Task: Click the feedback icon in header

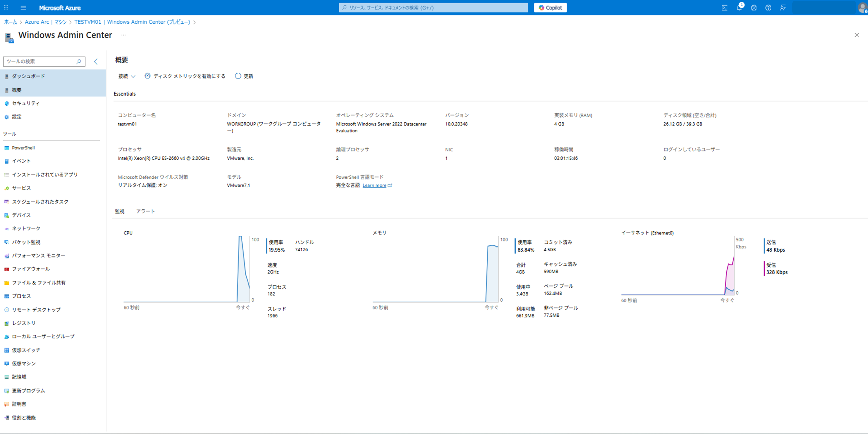Action: pos(782,8)
